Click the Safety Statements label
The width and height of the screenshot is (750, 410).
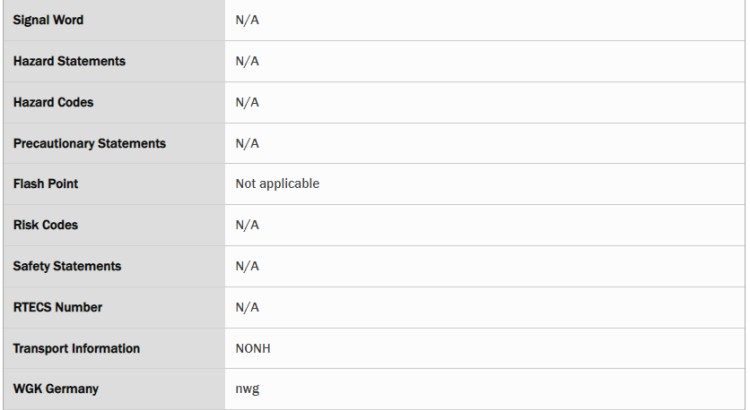(67, 266)
